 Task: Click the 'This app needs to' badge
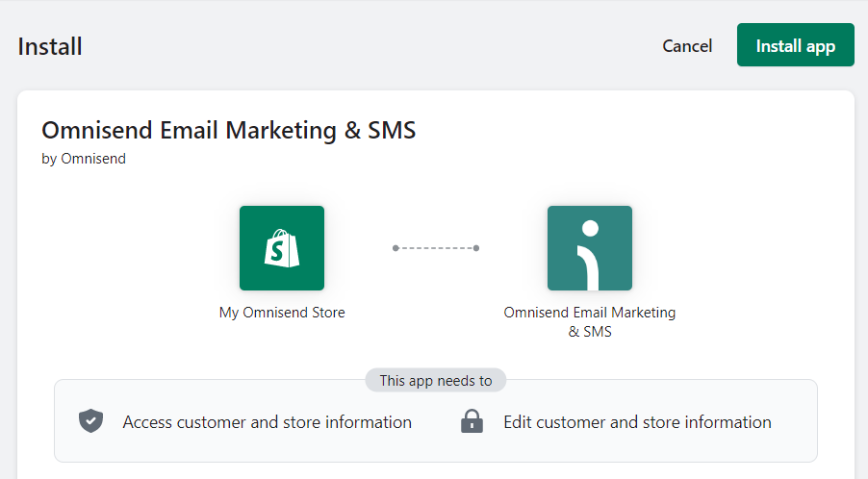click(436, 381)
